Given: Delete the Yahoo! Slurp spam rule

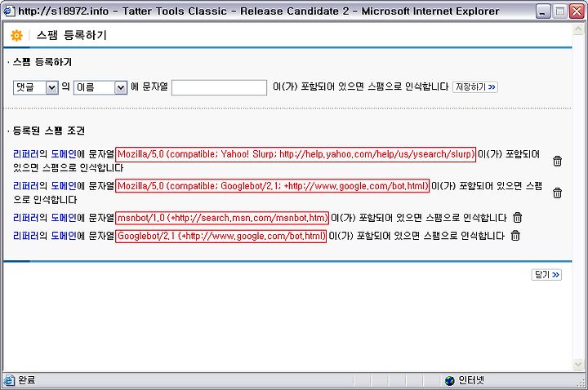Looking at the screenshot, I should pos(557,161).
